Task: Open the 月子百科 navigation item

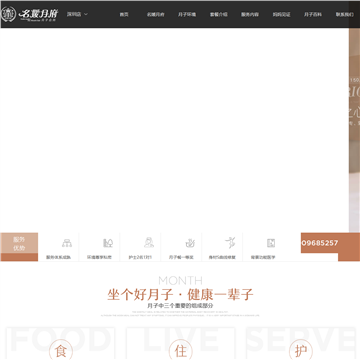Action: click(313, 14)
